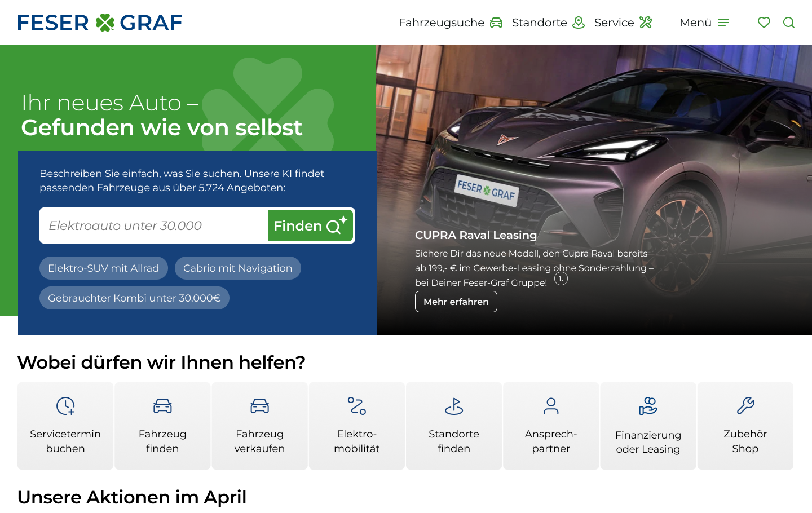The width and height of the screenshot is (812, 513).
Task: Open the Menü navigation item
Action: (696, 23)
